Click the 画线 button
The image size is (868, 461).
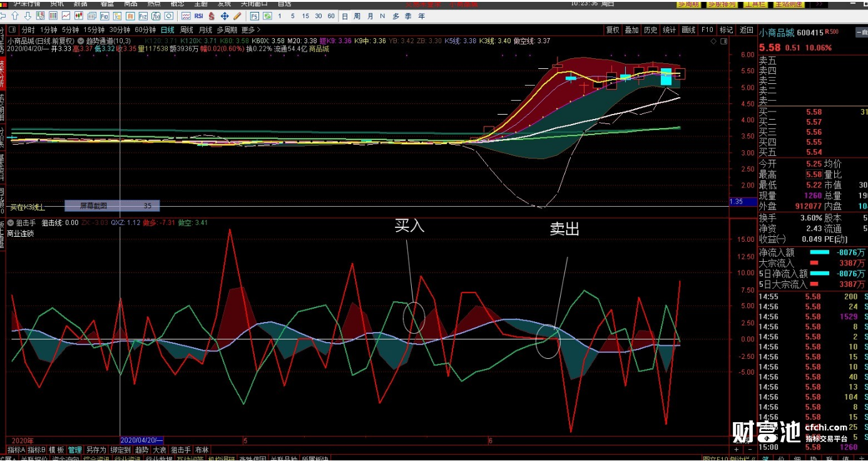(x=688, y=29)
